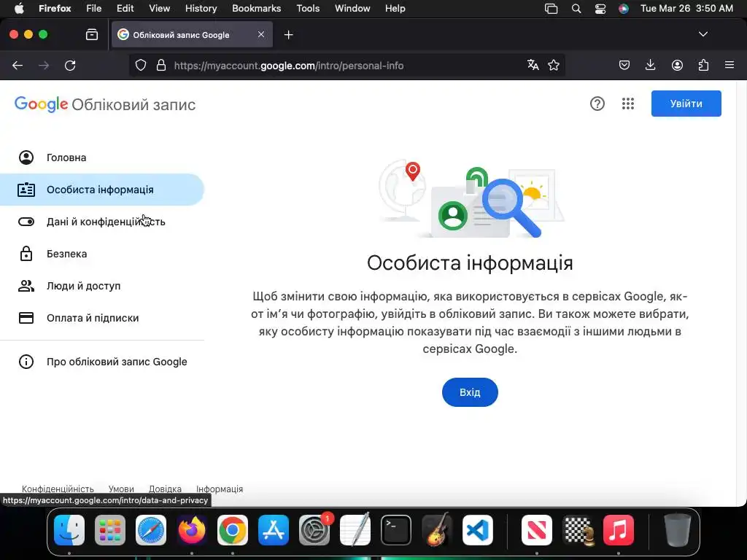Expand the list all tabs chevron
Screen dimensions: 747x560
click(703, 34)
